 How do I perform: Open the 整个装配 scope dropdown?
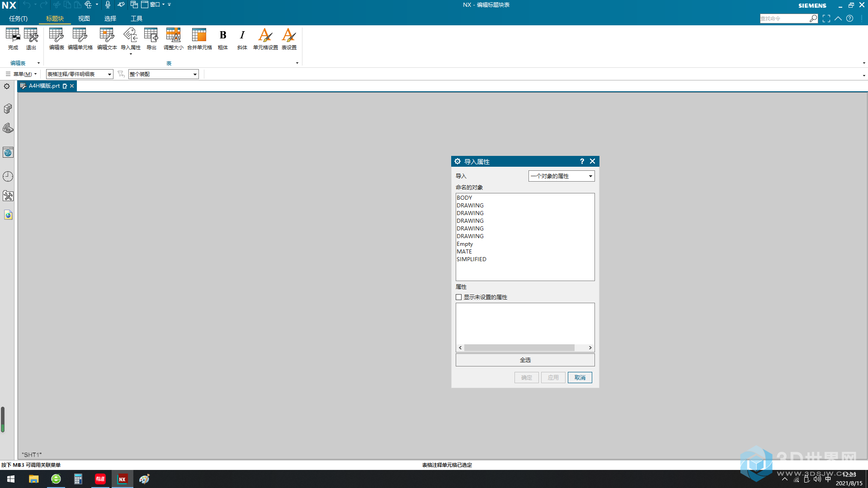coord(163,74)
